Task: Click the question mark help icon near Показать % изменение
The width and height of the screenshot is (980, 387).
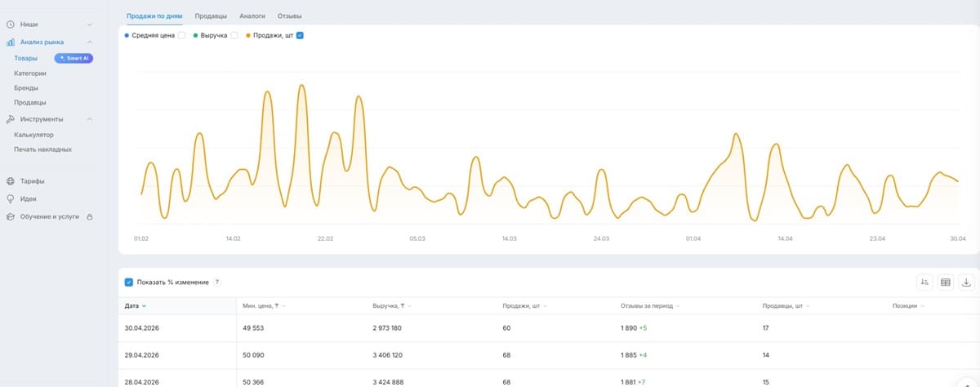Action: point(217,282)
